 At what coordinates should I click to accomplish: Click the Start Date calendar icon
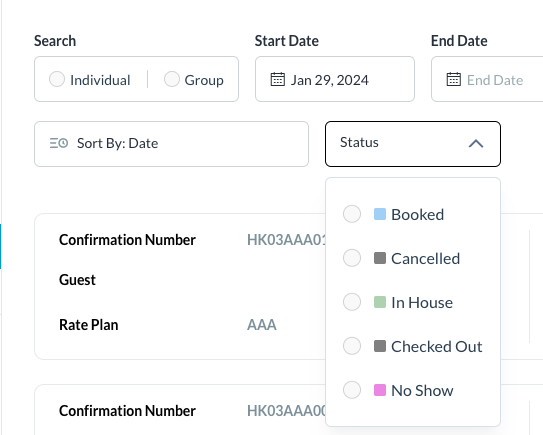click(x=277, y=79)
